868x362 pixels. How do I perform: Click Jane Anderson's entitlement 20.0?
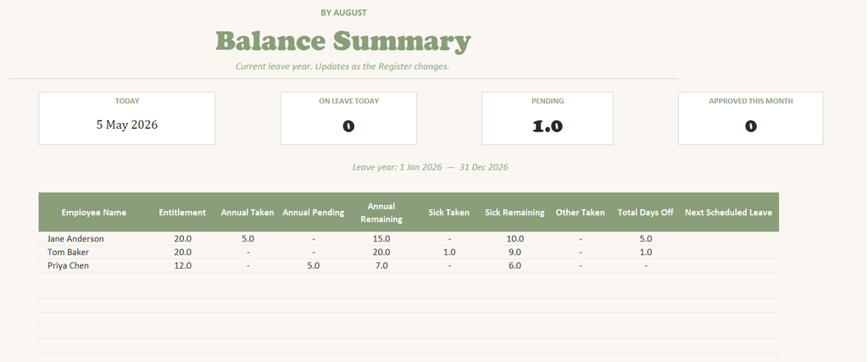[x=182, y=239]
